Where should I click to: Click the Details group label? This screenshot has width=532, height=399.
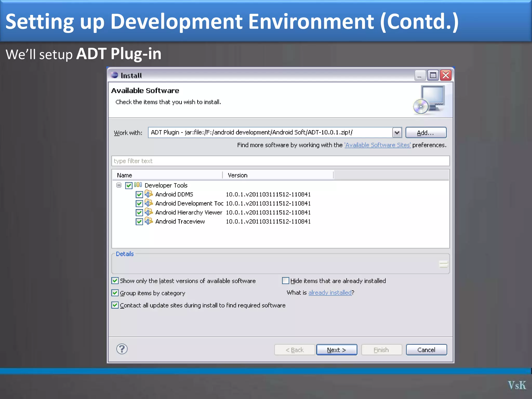[x=125, y=254]
